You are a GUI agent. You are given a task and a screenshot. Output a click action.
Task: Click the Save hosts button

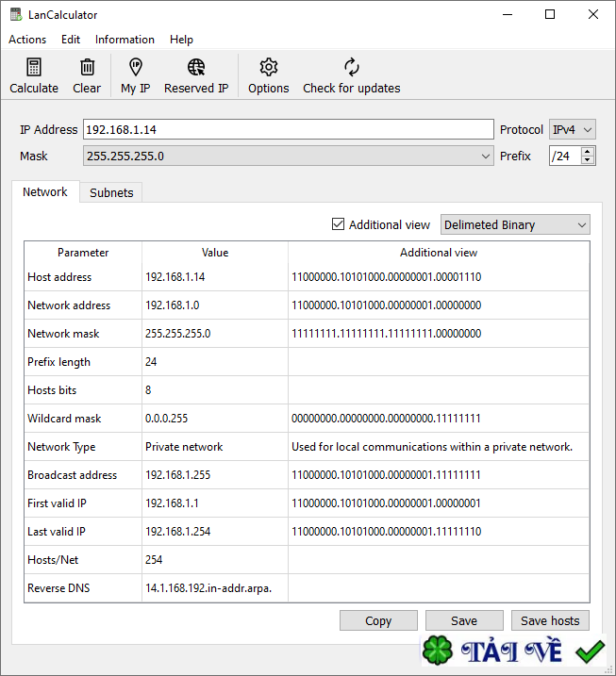coord(551,620)
